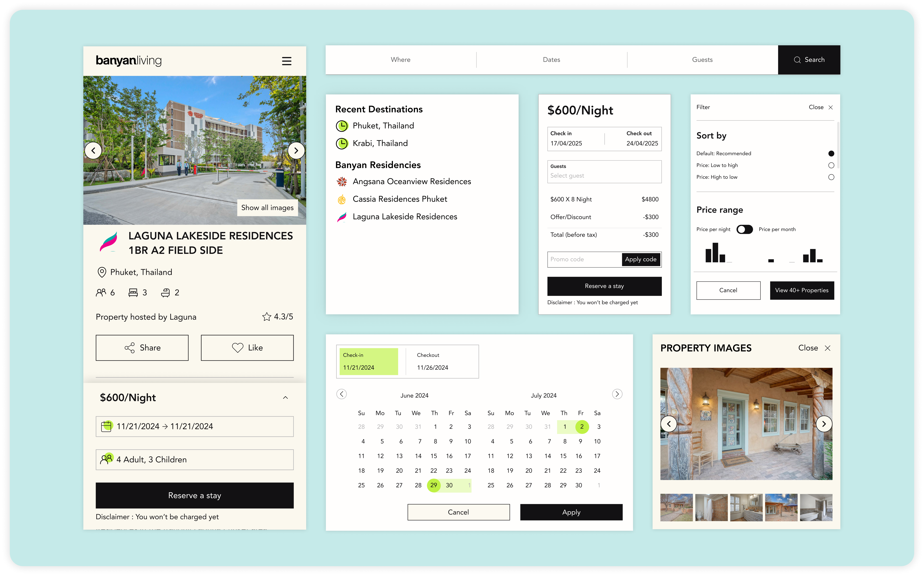
Task: Open the Select guest dropdown
Action: 604,172
